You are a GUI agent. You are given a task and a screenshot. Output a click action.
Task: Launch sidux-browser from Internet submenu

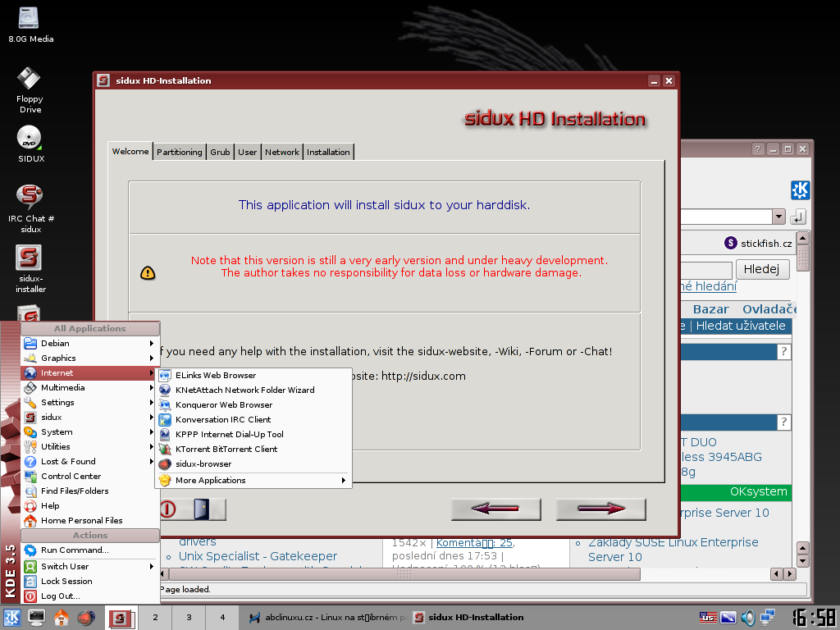pyautogui.click(x=253, y=464)
